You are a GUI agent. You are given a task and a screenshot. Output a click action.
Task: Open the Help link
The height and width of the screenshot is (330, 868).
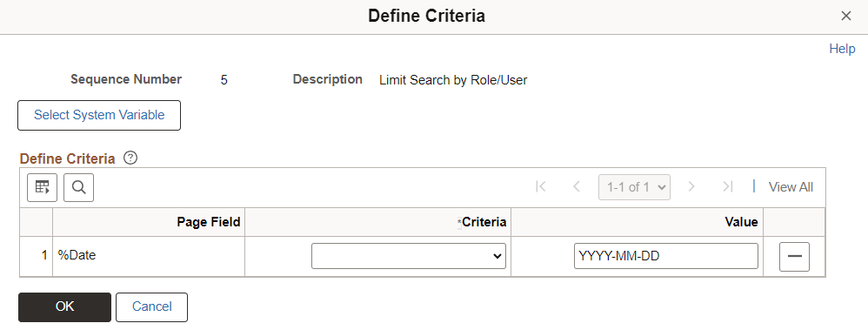coord(842,49)
